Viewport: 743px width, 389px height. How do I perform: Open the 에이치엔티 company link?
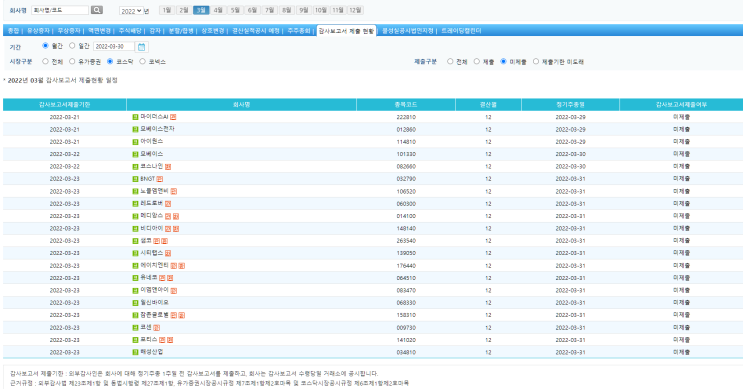[154, 265]
